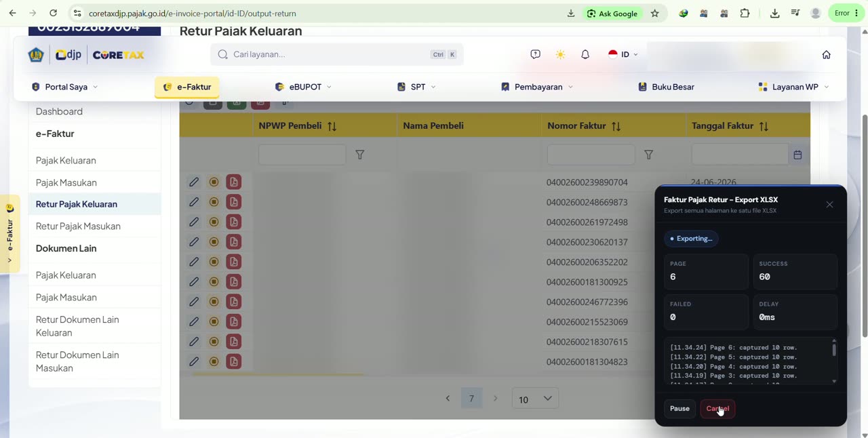Open the Tanggal Faktur calendar picker
Screen dimensions: 868x438
click(797, 155)
